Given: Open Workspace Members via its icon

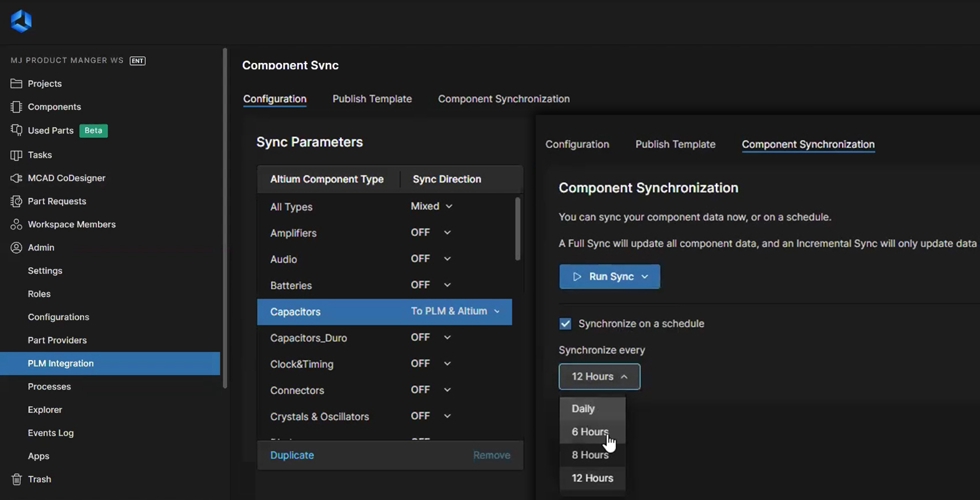Looking at the screenshot, I should click(x=16, y=224).
